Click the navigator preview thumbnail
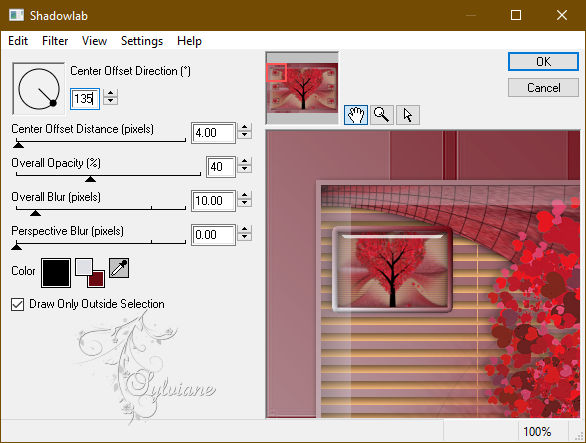The width and height of the screenshot is (586, 443). pyautogui.click(x=302, y=88)
